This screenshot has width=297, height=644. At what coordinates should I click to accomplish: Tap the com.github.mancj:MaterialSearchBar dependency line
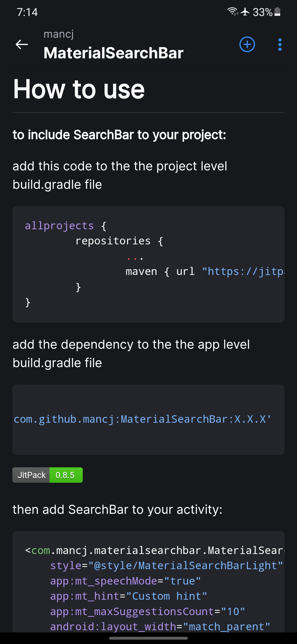click(142, 419)
